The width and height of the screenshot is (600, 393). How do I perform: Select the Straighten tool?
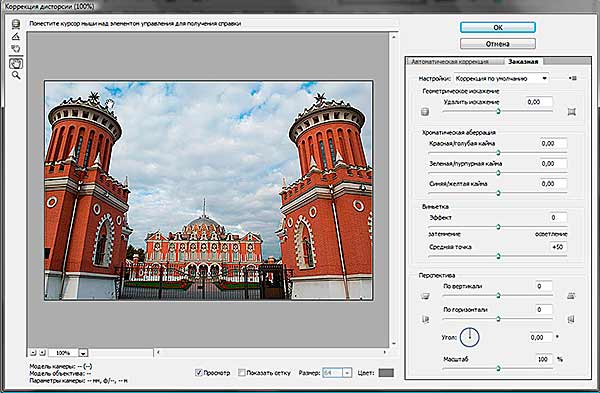16,37
